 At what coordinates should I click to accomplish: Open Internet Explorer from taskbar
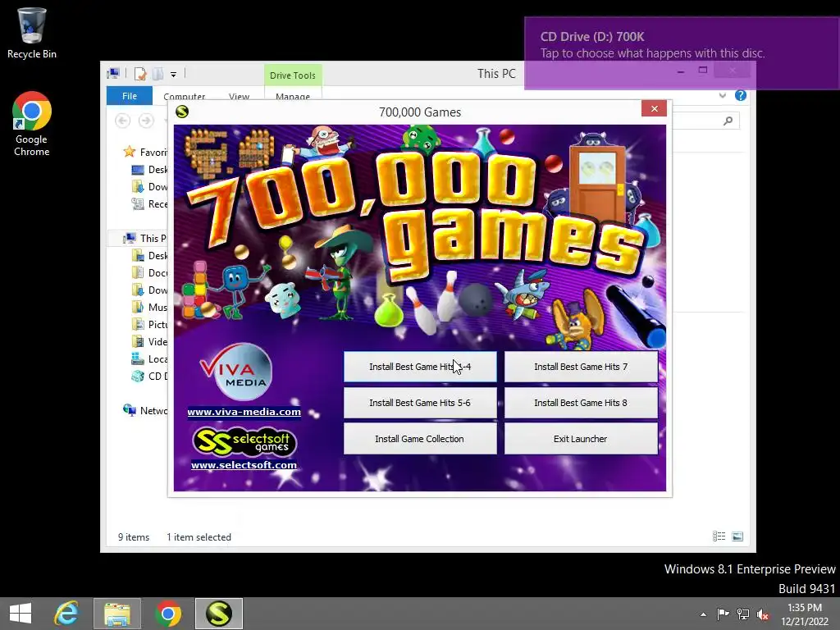[x=67, y=614]
